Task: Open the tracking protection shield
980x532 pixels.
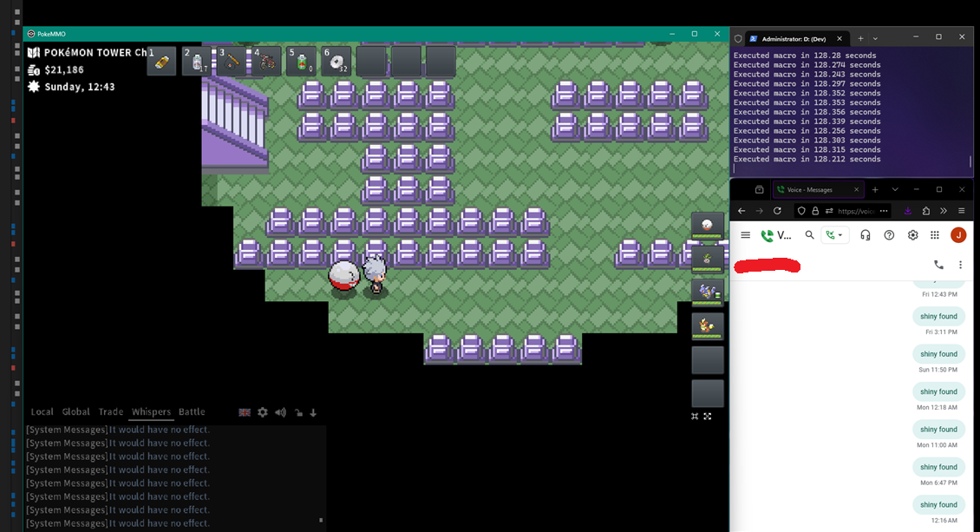Action: pyautogui.click(x=801, y=211)
